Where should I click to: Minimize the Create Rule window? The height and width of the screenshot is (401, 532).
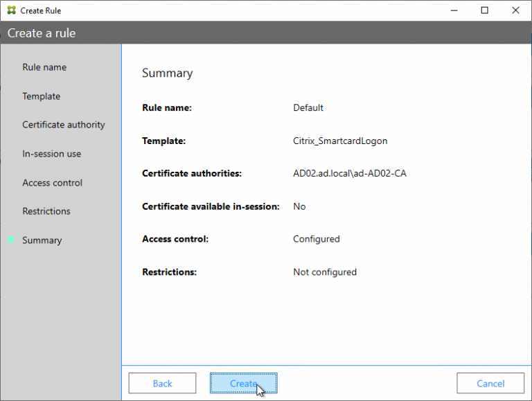(x=454, y=10)
